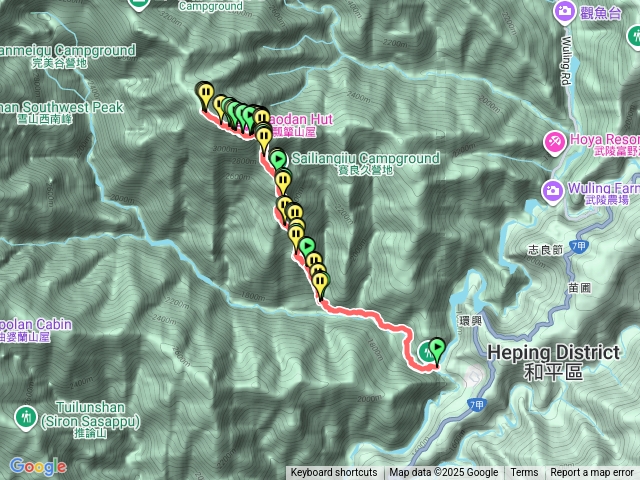Screen dimensions: 640x480
Task: Select the Campground pin icon at the top edge
Action: click(x=137, y=4)
